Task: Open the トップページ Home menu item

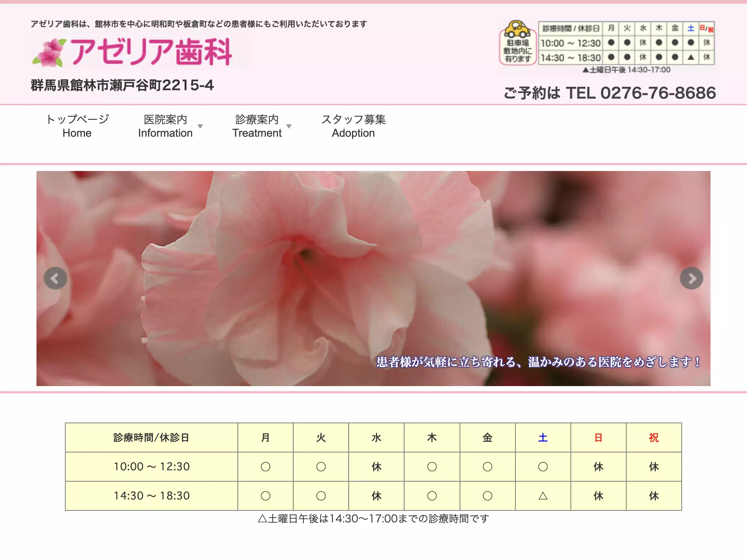Action: point(77,126)
